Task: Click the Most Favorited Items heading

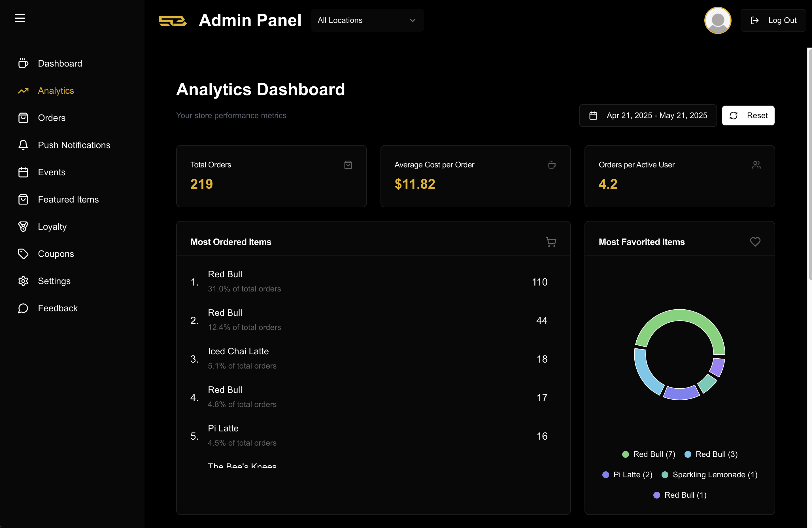Action: click(x=641, y=242)
